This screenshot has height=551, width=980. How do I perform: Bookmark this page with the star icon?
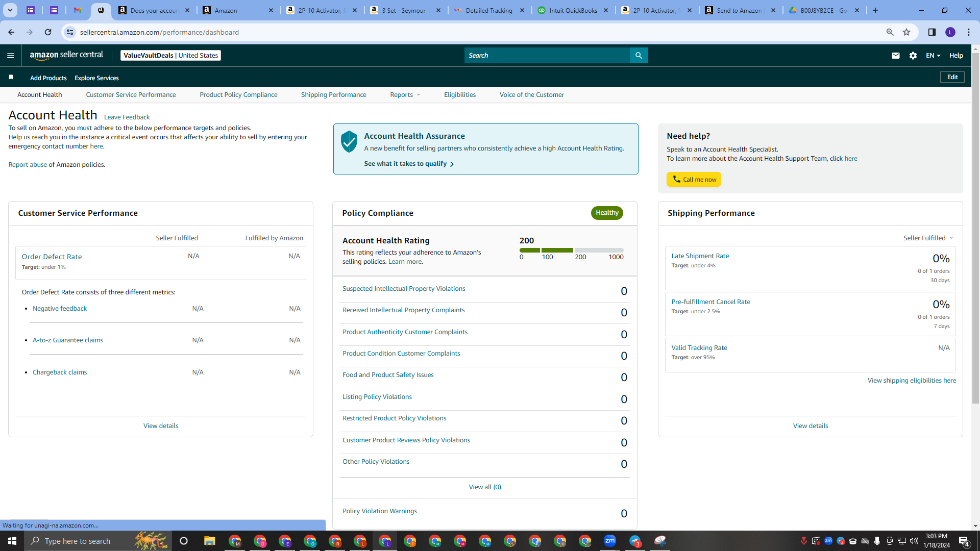coord(906,32)
